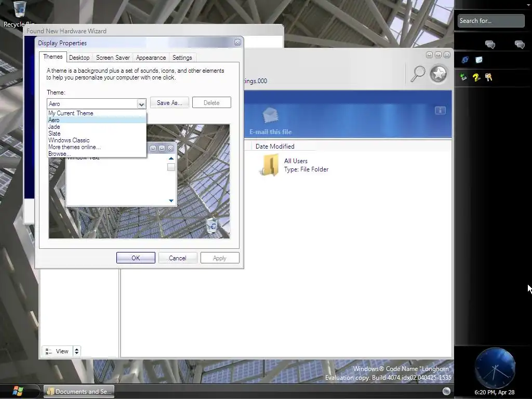Open the View button in Explorer
The width and height of the screenshot is (532, 399).
[57, 351]
